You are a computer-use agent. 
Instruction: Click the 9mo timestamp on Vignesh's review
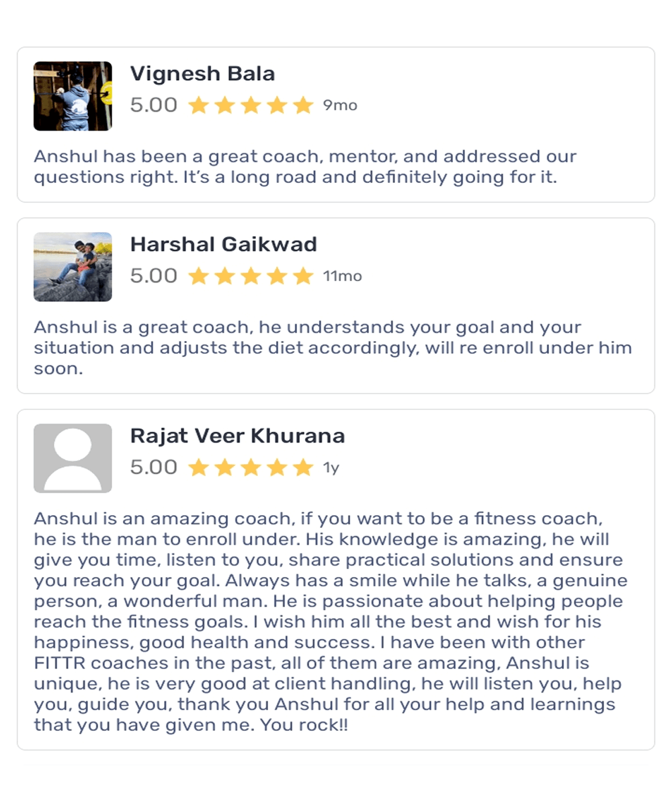coord(340,106)
